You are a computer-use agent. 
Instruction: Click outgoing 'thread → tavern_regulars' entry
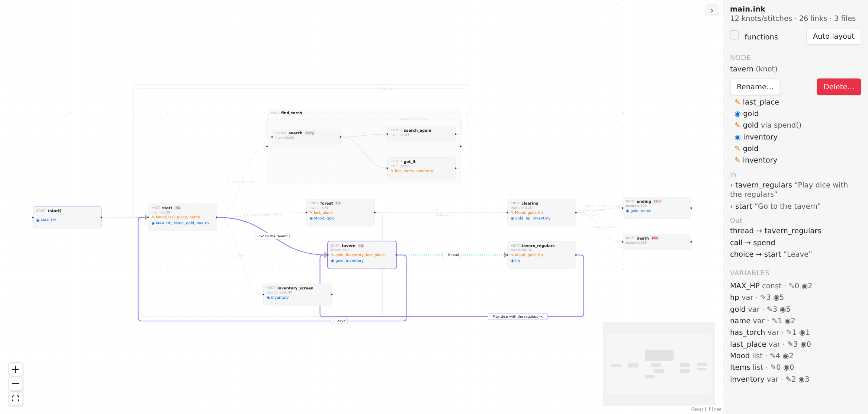coord(775,231)
